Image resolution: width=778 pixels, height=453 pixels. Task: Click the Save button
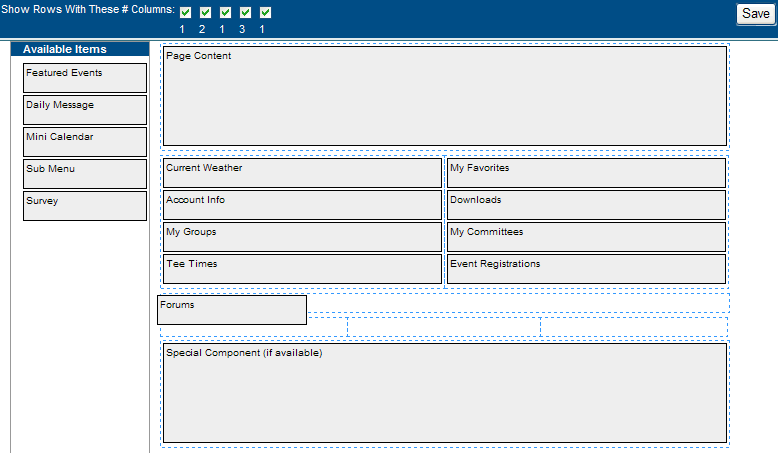pos(755,14)
